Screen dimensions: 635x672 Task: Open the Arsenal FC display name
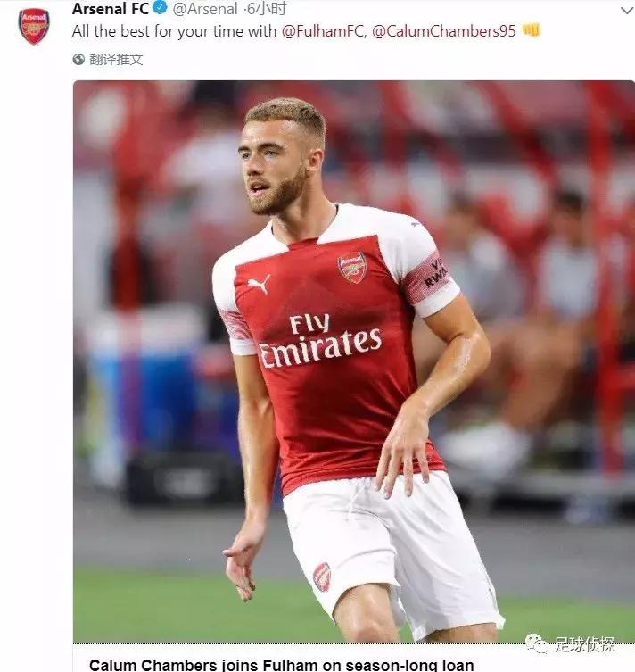[110, 10]
